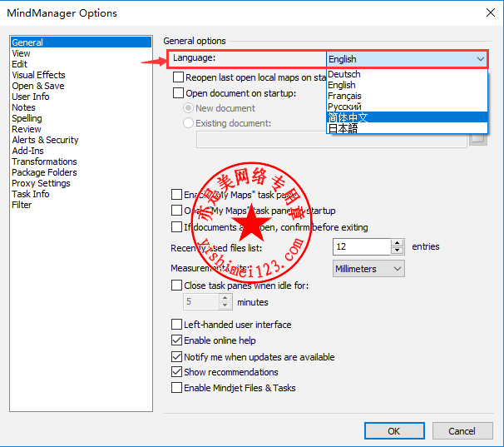Uncheck Enable online help

pos(176,340)
